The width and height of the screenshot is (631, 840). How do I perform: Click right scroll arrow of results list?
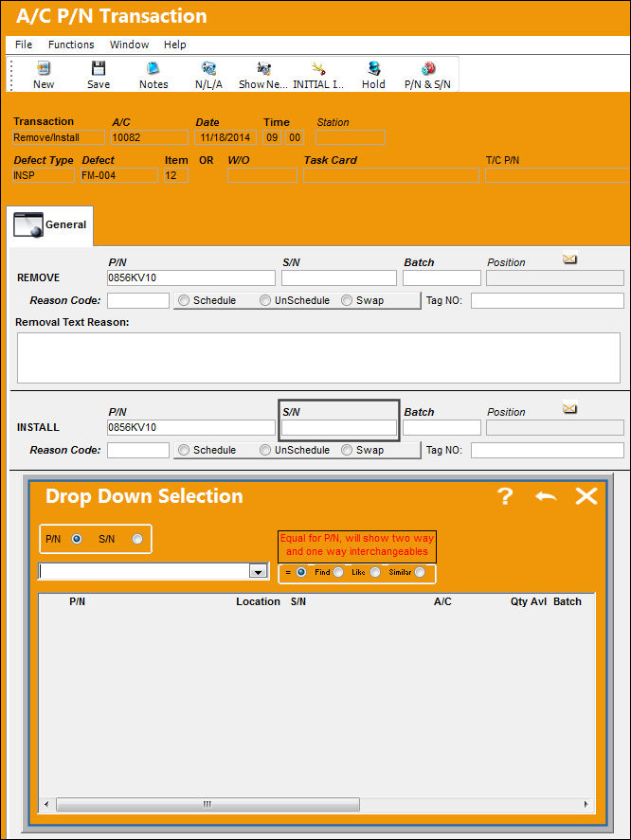click(586, 804)
